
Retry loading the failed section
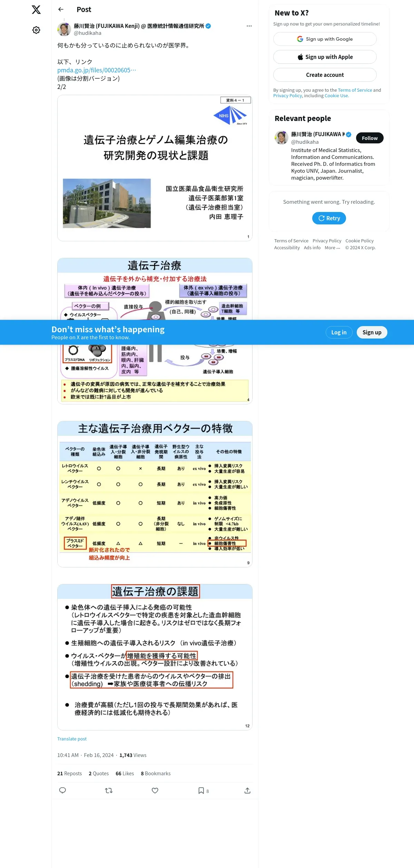[x=329, y=219]
